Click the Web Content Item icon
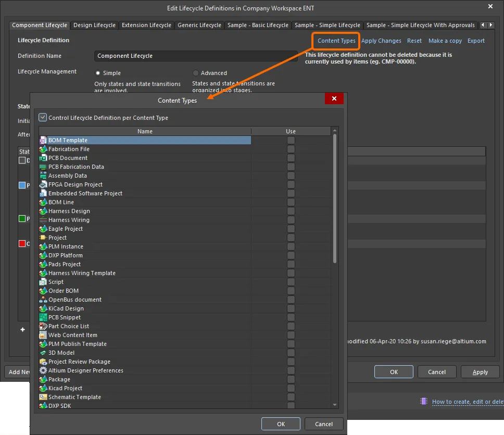The image size is (504, 435). [43, 335]
